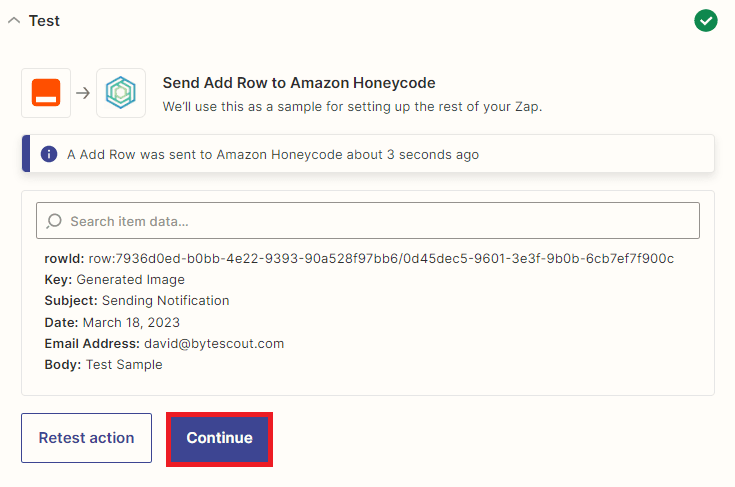
Task: Select the Key: Generated Image row
Action: (114, 280)
